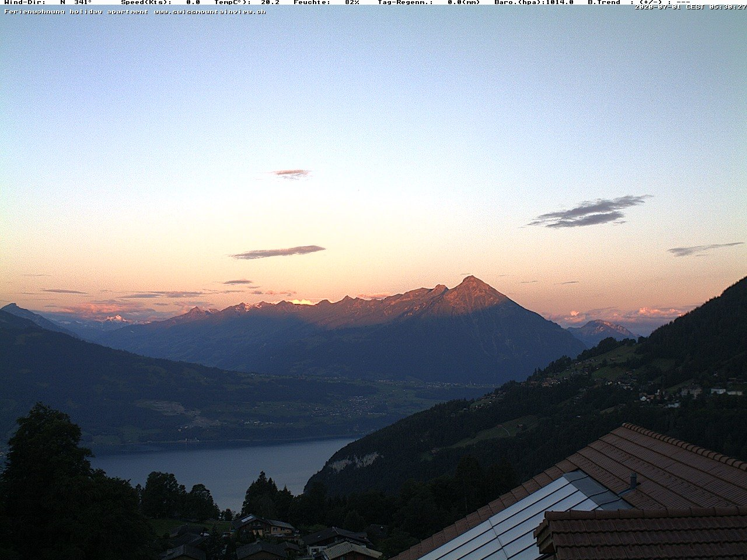Viewport: 747px width, 560px height.
Task: Click the Tag-Regenm. label
Action: pos(406,2)
